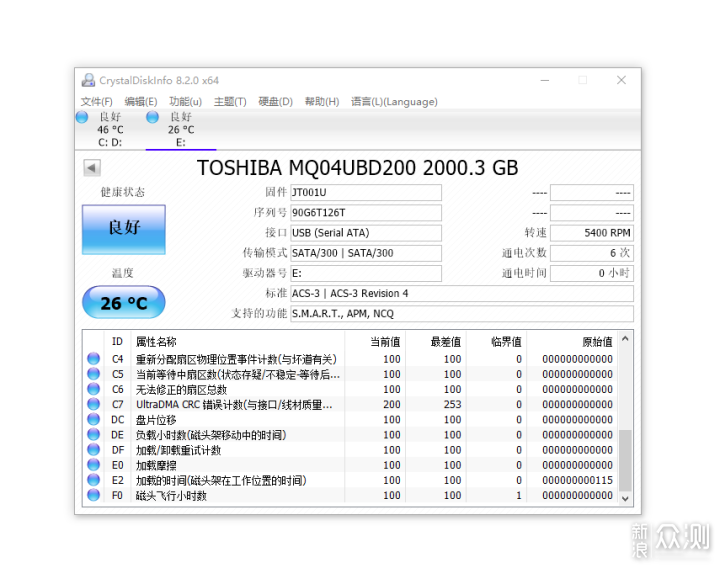
Task: Click the scroll up arrow of attribute list
Action: click(x=625, y=339)
